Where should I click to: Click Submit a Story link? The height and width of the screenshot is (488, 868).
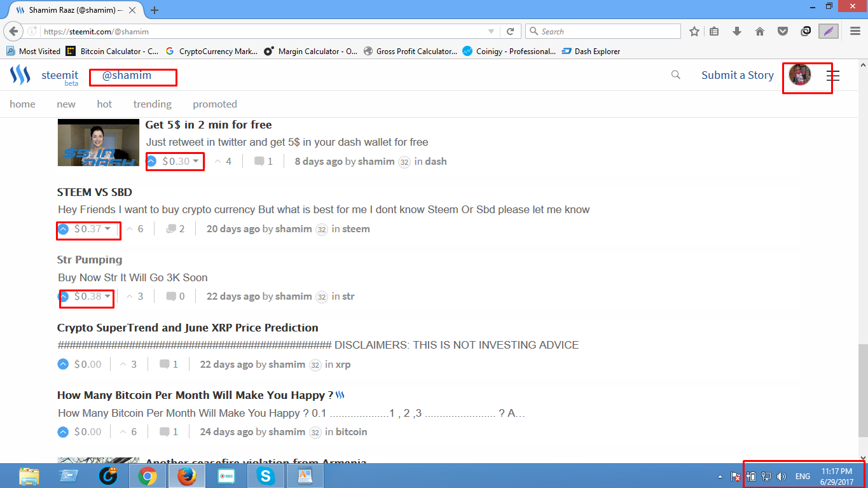pos(738,75)
